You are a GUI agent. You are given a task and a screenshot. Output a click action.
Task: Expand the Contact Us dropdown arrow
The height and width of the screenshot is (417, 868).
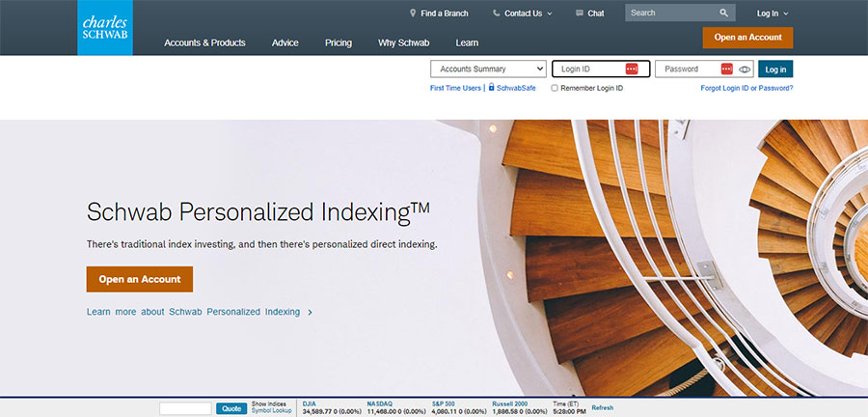550,14
